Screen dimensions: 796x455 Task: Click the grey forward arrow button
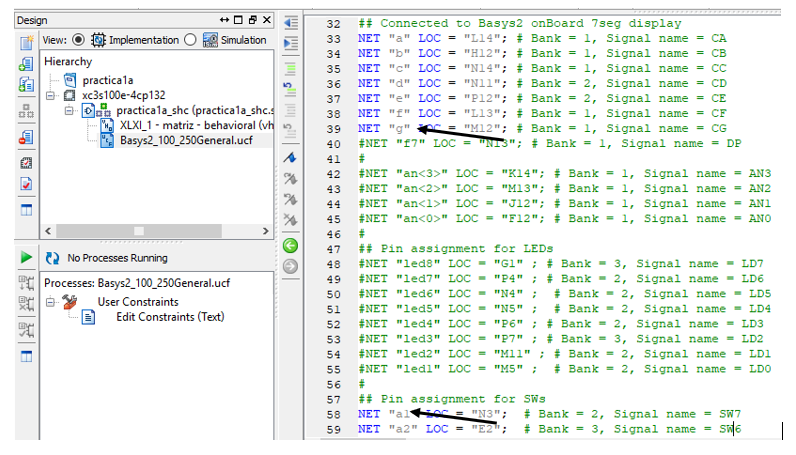(290, 267)
